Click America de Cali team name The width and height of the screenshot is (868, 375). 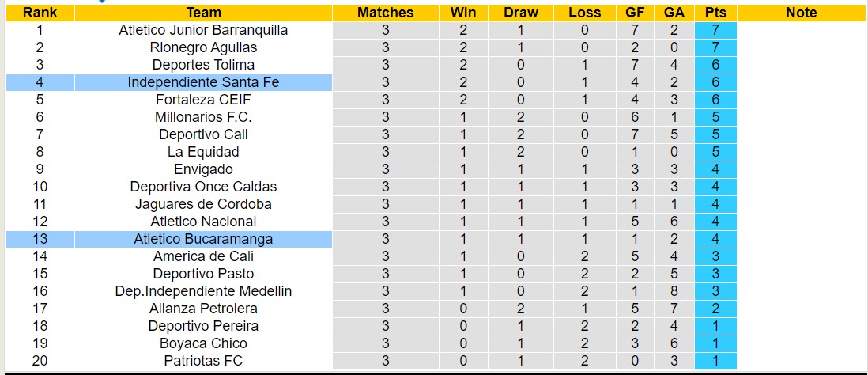[203, 256]
